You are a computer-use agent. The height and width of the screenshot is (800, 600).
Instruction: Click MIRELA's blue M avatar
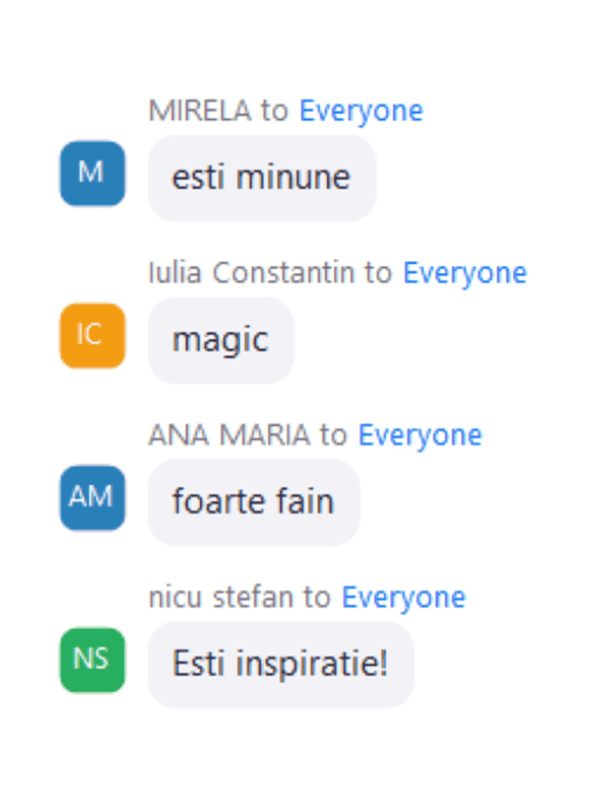tap(92, 173)
